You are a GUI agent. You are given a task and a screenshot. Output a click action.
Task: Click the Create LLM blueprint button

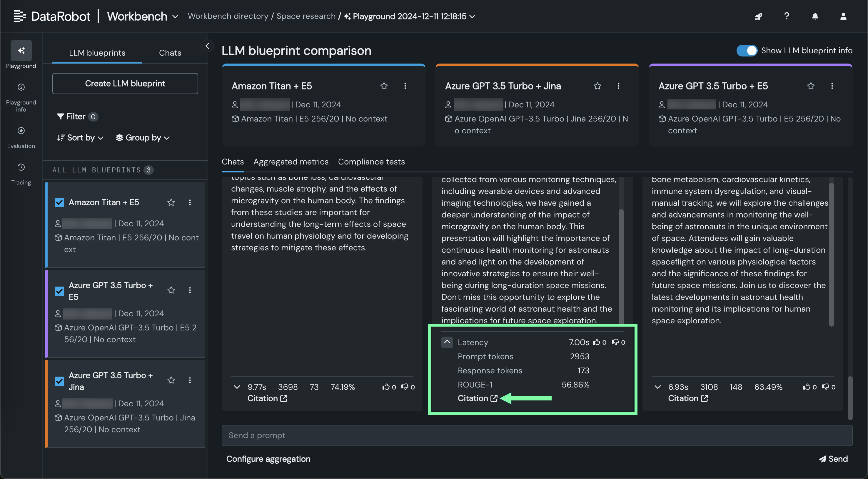click(125, 83)
